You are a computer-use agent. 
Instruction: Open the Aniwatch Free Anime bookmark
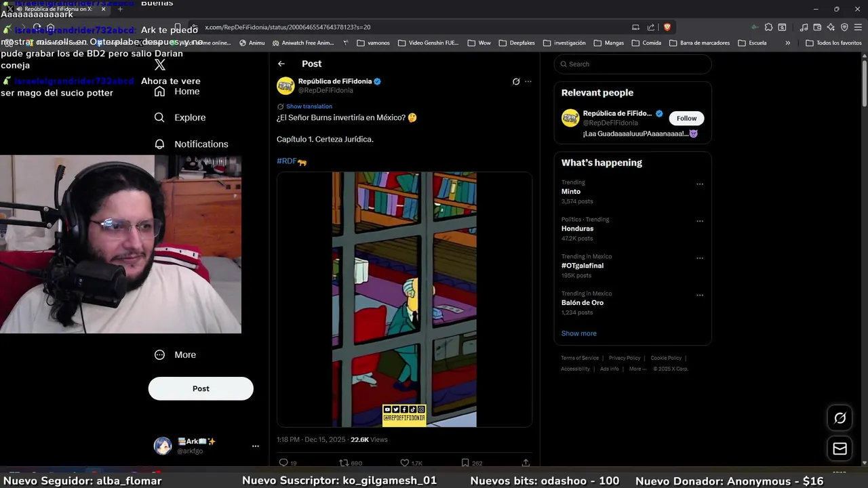303,43
